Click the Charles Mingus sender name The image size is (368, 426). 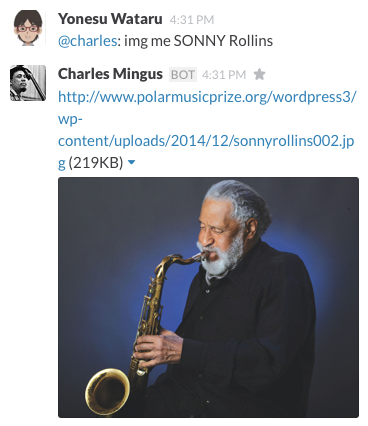(110, 74)
